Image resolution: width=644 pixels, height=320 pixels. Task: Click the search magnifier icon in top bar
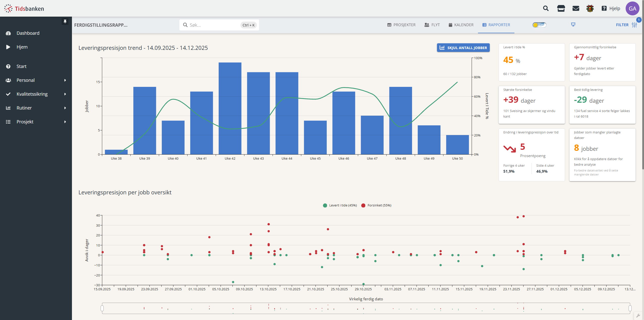[x=546, y=9]
